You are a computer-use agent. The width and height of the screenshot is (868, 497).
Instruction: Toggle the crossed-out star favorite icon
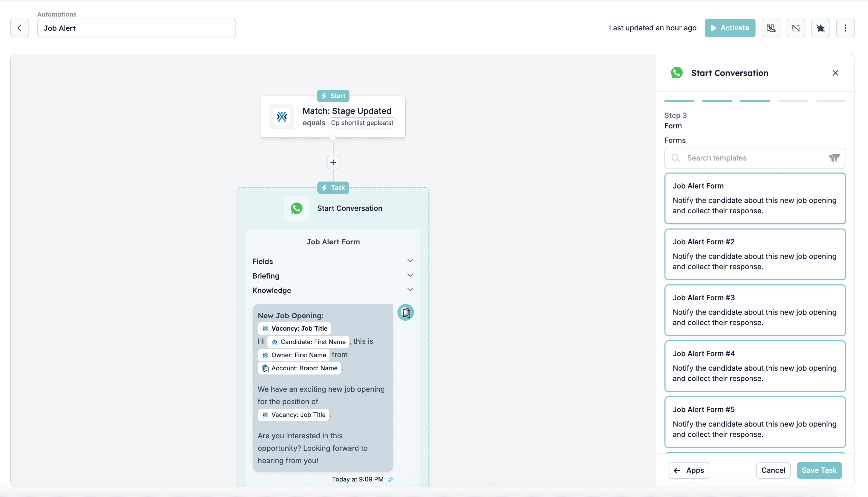click(x=820, y=28)
